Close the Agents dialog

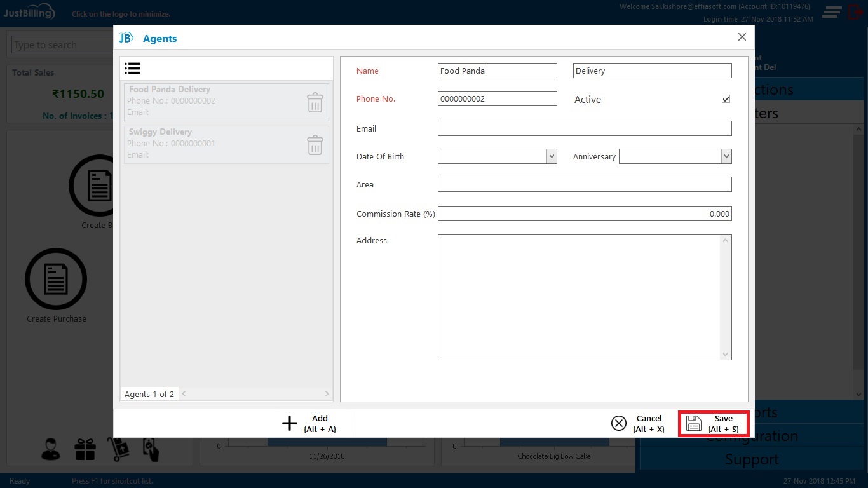click(742, 37)
